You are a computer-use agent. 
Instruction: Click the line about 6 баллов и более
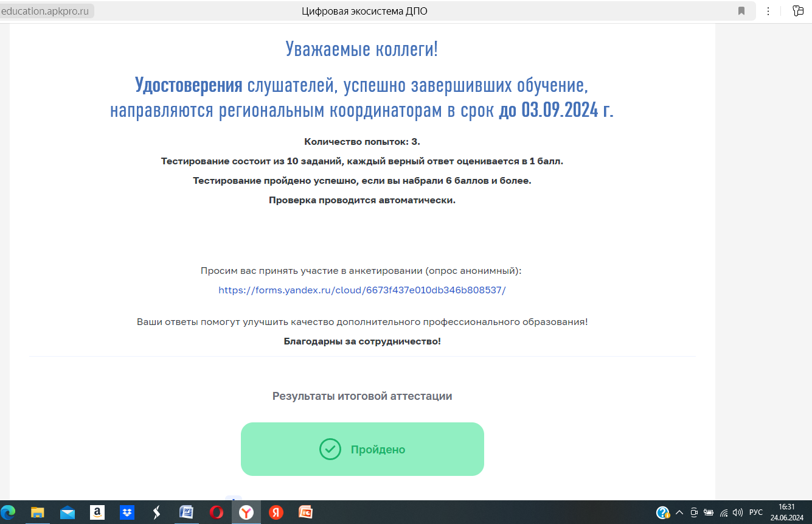362,181
